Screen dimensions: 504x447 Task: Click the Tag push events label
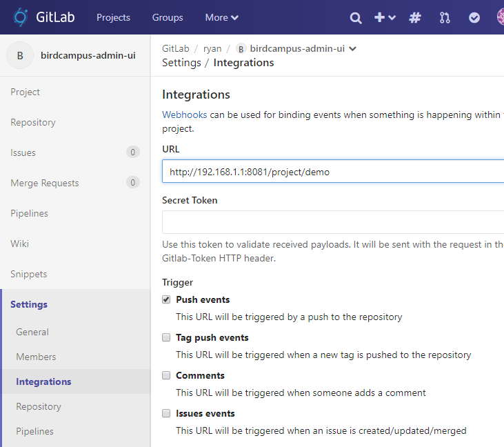point(212,337)
